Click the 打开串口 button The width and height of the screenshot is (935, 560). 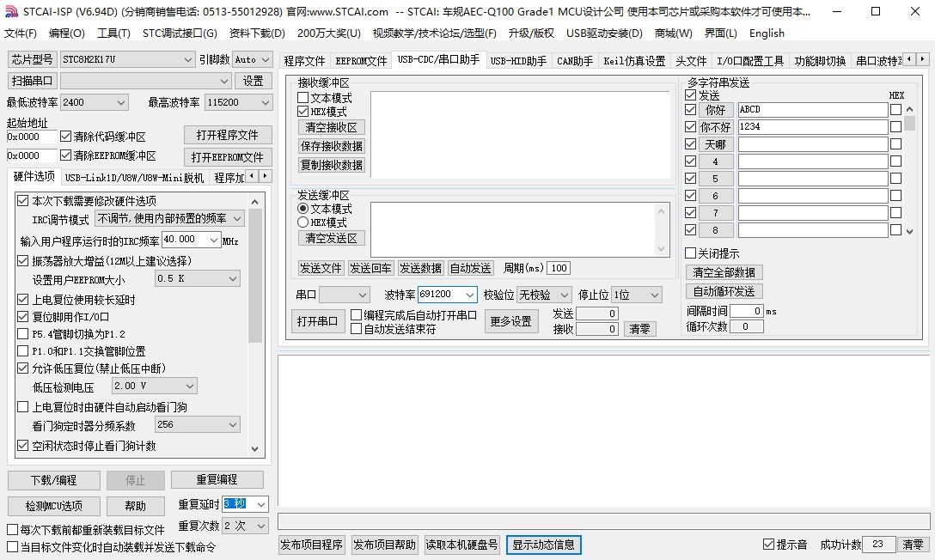coord(317,321)
